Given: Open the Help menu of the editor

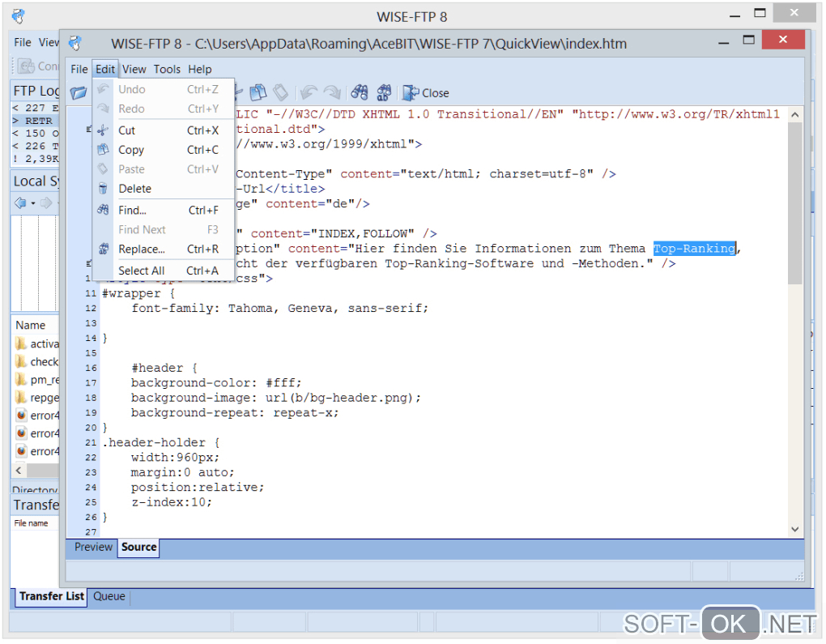Looking at the screenshot, I should point(200,69).
